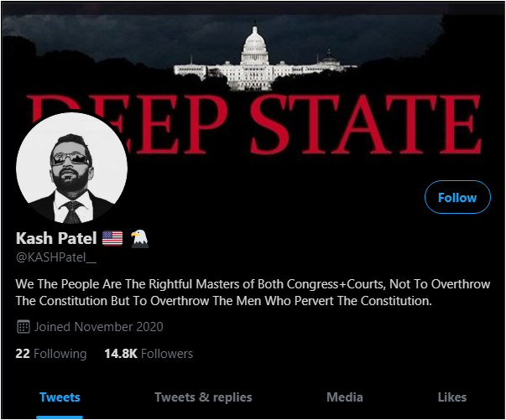Click the Kash Patel display name
This screenshot has width=506, height=420.
click(56, 238)
